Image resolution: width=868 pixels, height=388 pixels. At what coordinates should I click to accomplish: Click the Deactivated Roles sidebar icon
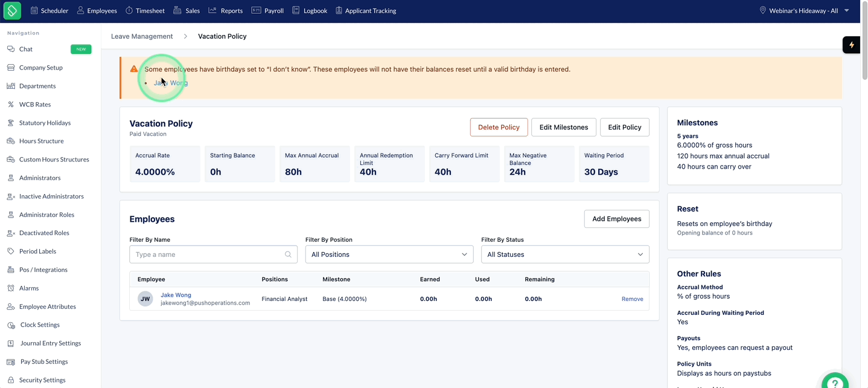[x=10, y=233]
